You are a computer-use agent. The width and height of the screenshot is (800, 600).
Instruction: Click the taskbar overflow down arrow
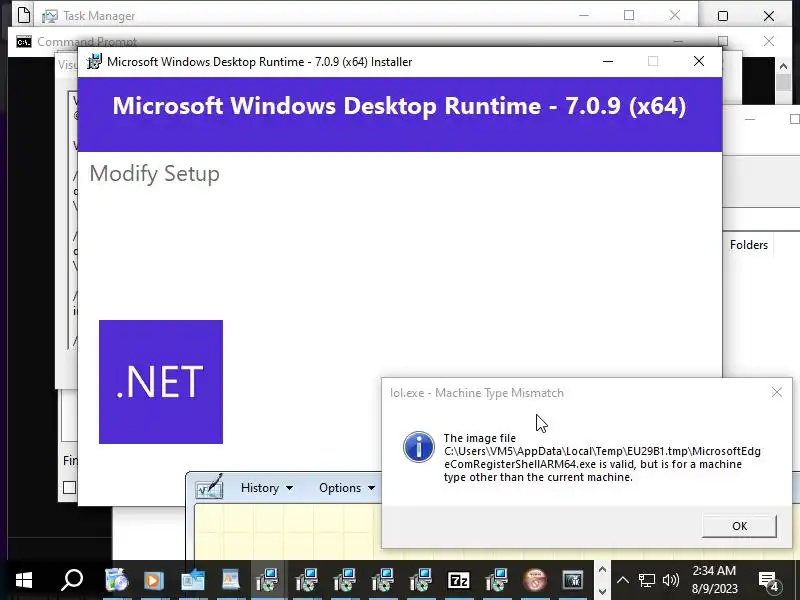click(x=602, y=591)
